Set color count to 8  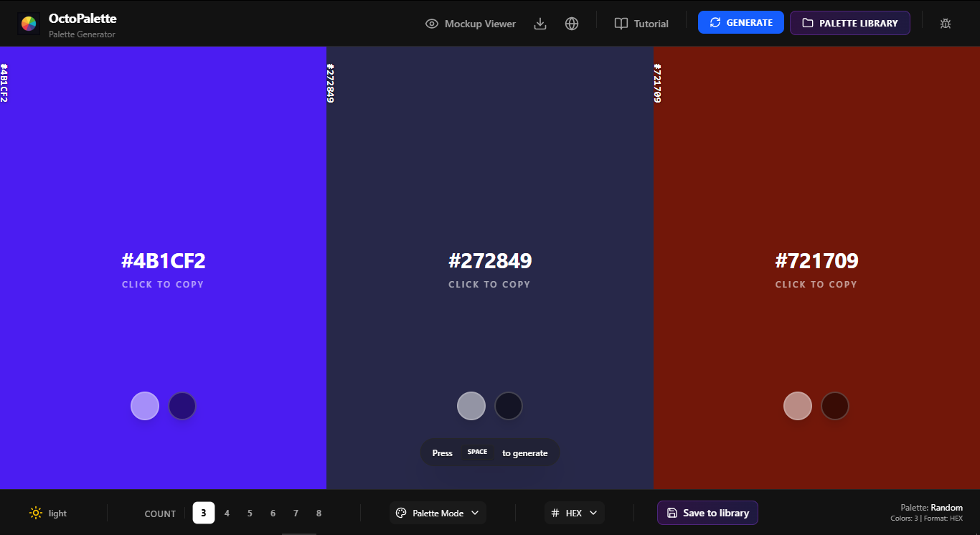(x=319, y=513)
